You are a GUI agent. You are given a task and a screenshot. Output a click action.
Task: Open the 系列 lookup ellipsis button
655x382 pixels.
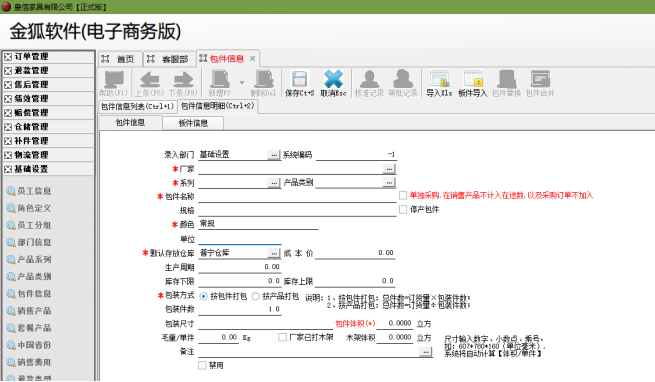(274, 183)
